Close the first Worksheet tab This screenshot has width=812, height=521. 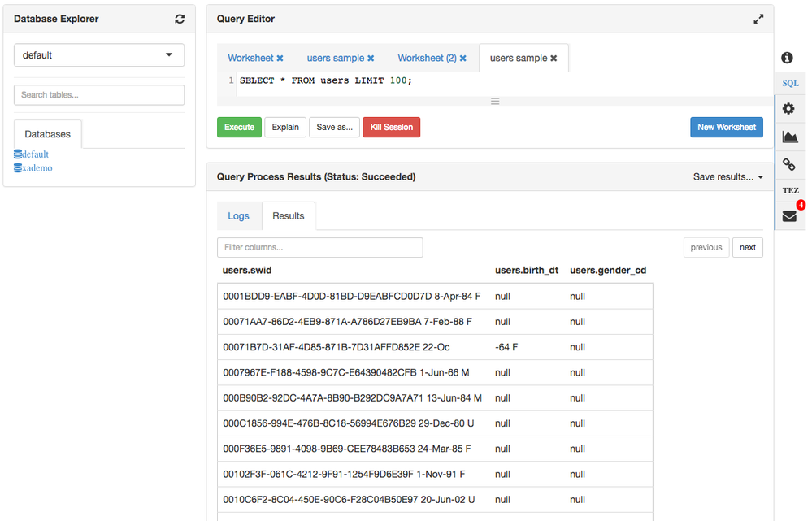[x=280, y=59]
